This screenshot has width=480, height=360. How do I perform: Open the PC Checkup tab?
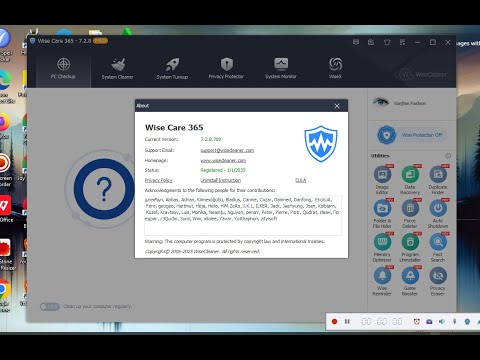coord(63,68)
